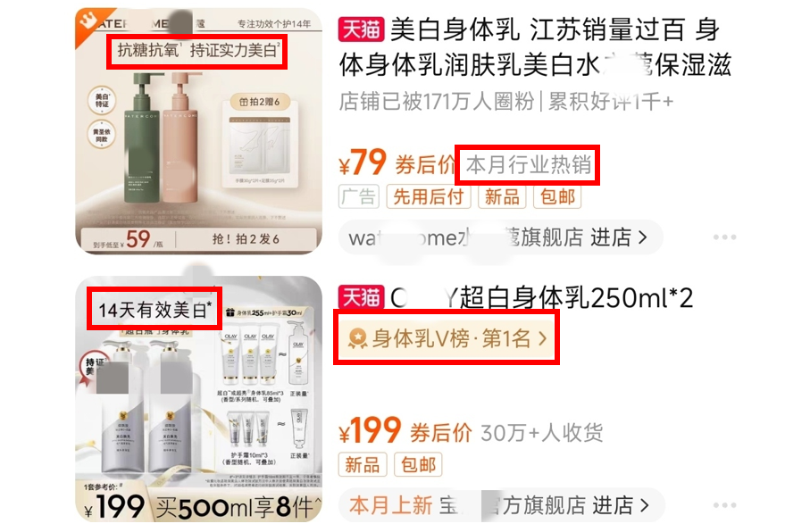Click the 先用后付 tag
Image resolution: width=810 pixels, height=532 pixels.
tap(429, 196)
